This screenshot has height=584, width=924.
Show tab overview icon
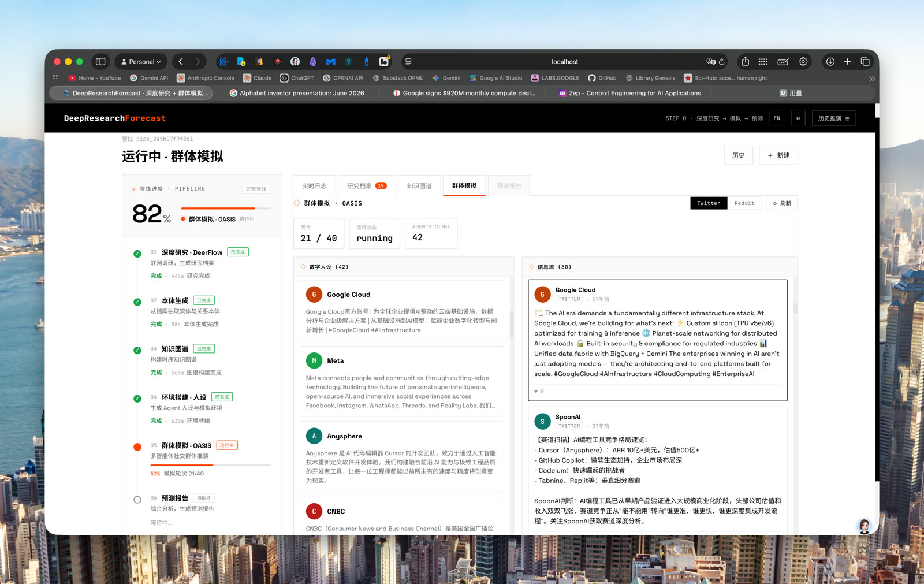(x=865, y=62)
